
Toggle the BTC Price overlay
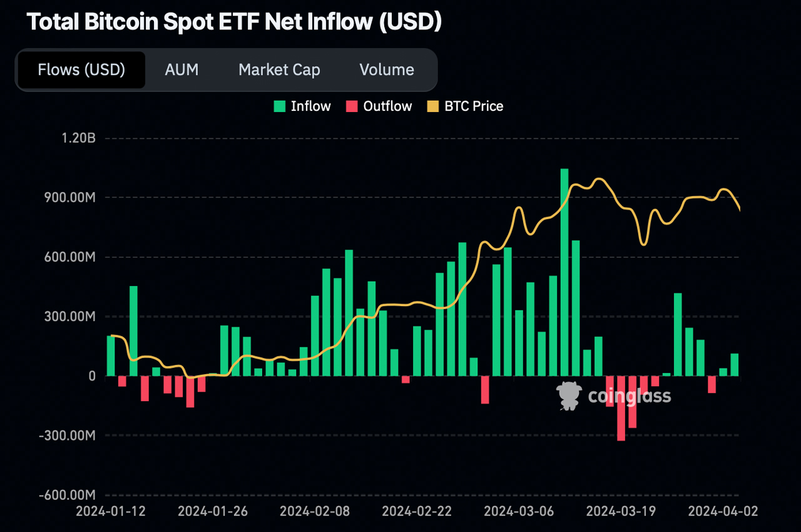pyautogui.click(x=465, y=106)
